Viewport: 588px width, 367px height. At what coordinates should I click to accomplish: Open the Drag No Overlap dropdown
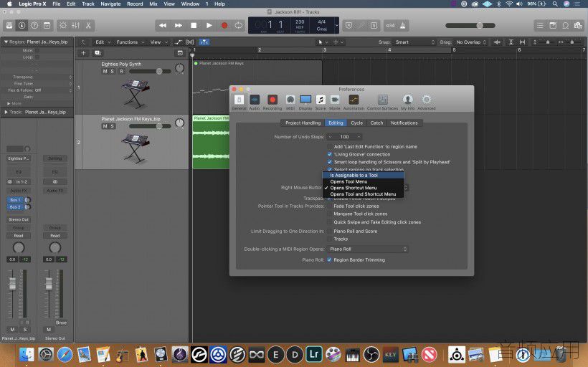(x=471, y=42)
